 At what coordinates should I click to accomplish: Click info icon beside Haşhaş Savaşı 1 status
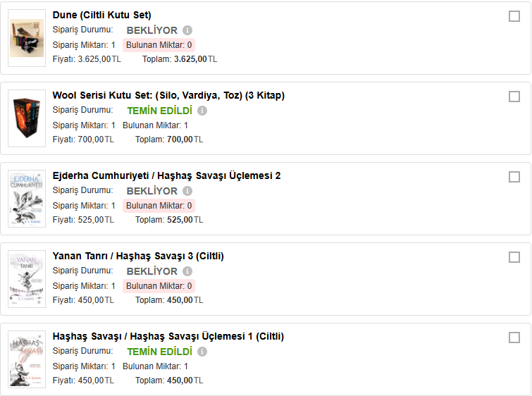[x=202, y=352]
